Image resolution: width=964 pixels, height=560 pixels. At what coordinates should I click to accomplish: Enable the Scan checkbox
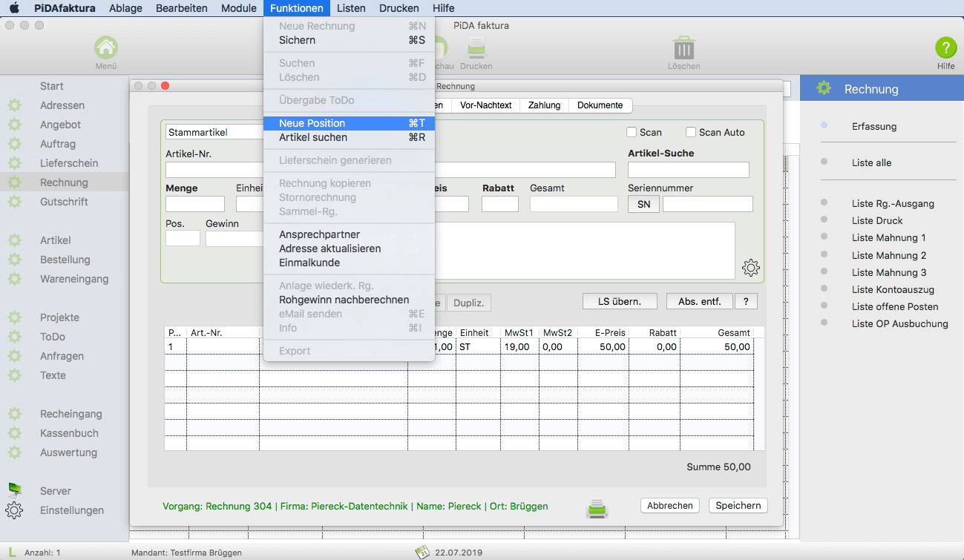coord(632,132)
